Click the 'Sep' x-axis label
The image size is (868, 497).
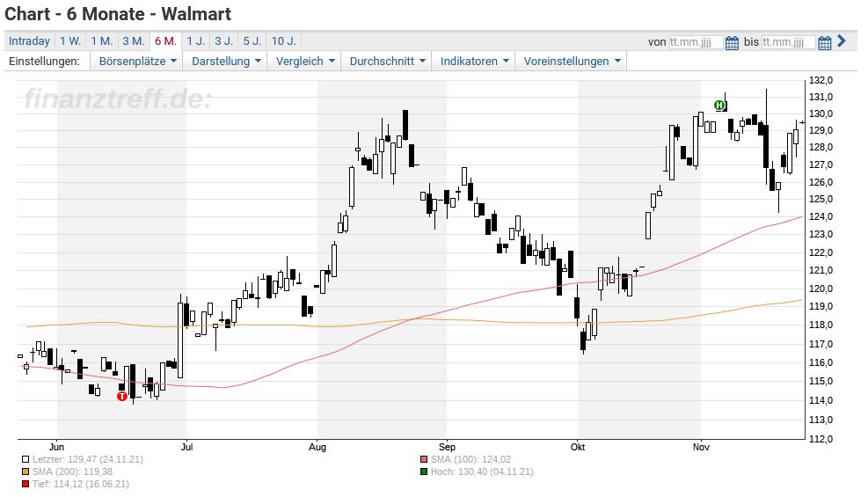pyautogui.click(x=447, y=447)
